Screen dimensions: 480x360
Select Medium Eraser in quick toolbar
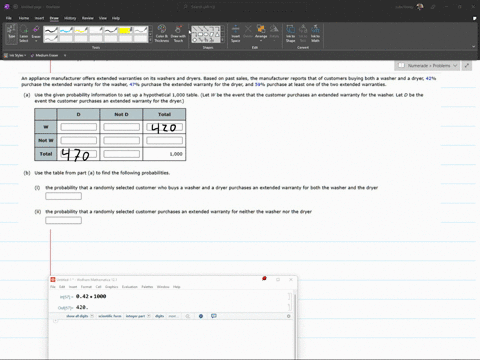coord(45,55)
